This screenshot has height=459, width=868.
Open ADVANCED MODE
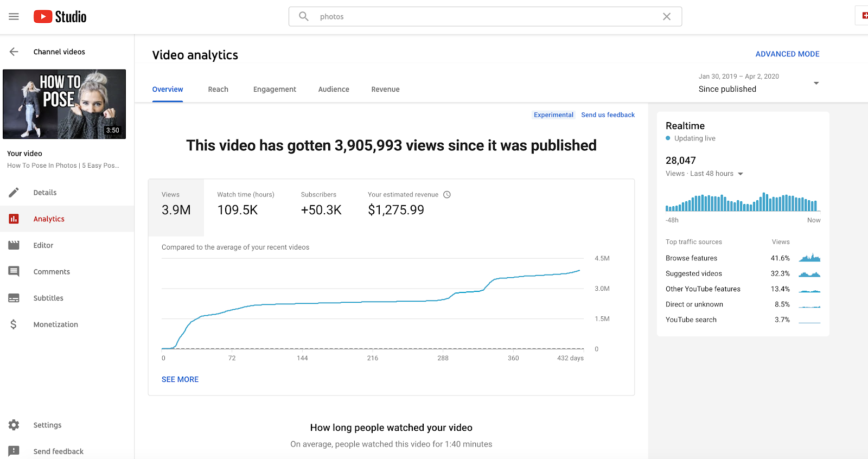(x=787, y=54)
